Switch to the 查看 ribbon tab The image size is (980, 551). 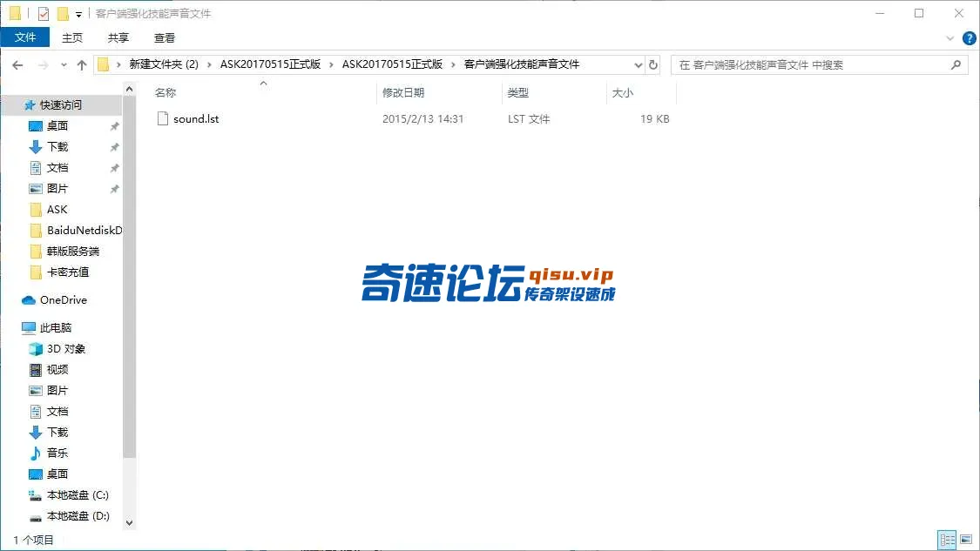click(165, 38)
